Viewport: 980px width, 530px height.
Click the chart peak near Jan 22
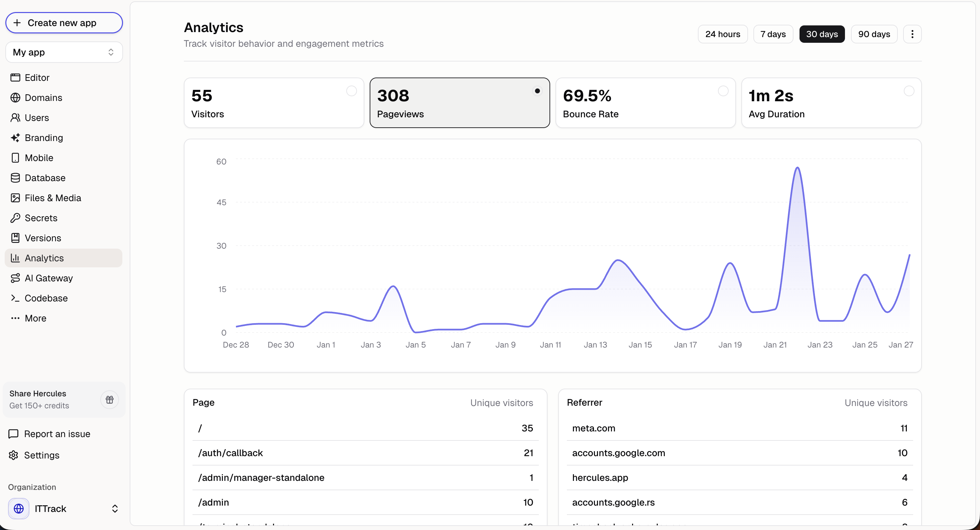798,168
